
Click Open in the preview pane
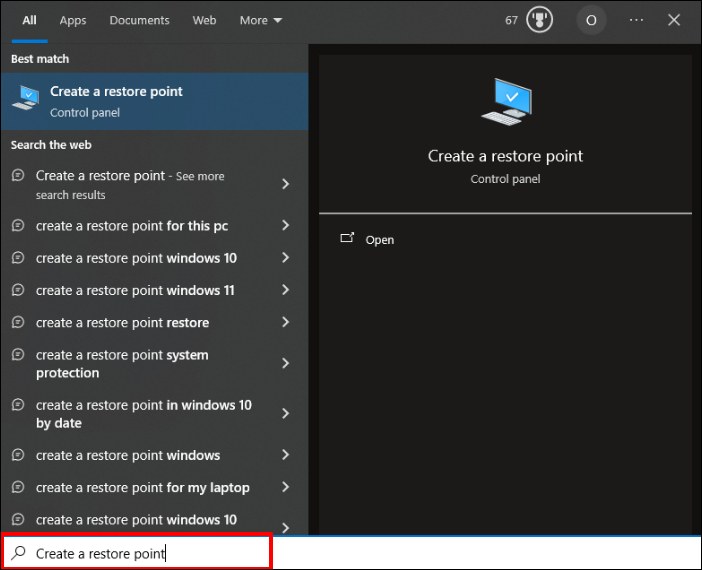380,240
